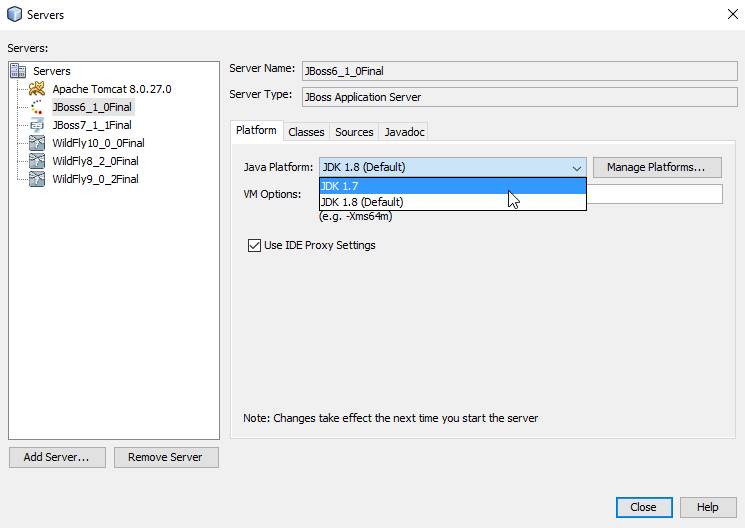
Task: Select JBoss6_1_0Final server entry
Action: tap(92, 107)
